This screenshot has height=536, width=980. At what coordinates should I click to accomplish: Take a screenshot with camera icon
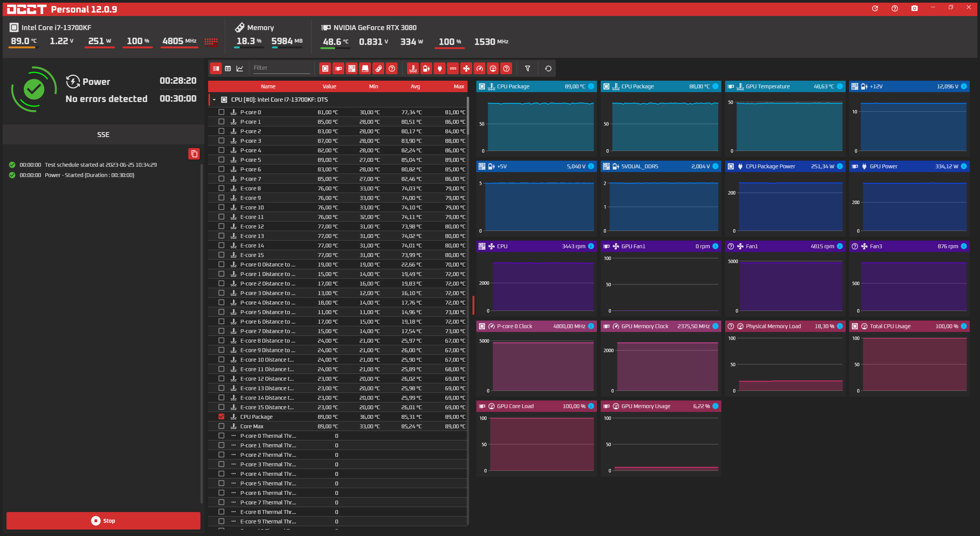[x=914, y=8]
